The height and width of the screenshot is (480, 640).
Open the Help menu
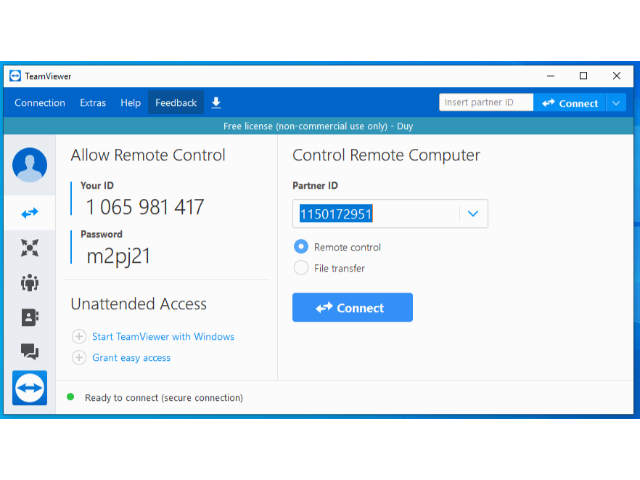131,103
